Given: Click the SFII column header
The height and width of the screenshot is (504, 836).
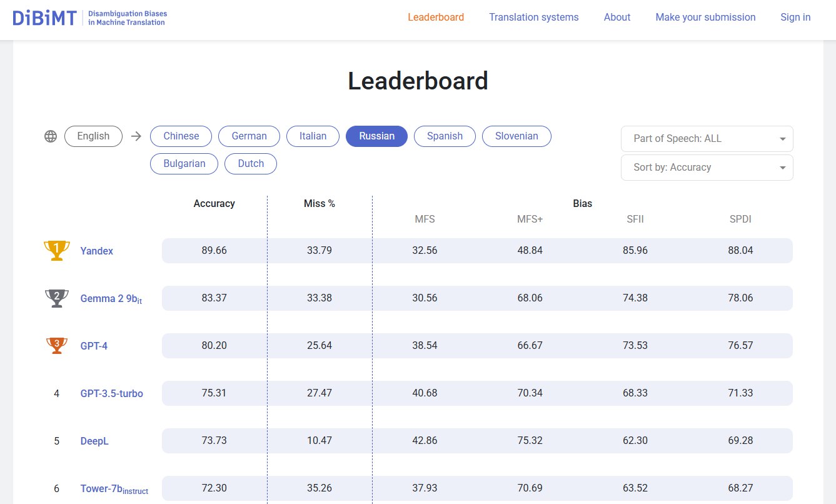Looking at the screenshot, I should pyautogui.click(x=635, y=219).
